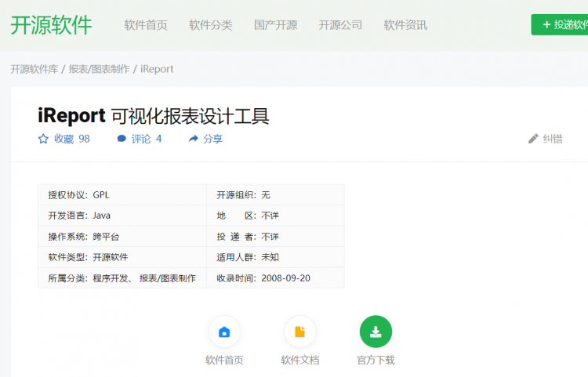The height and width of the screenshot is (377, 588).
Task: Click the 收藏 98 label
Action: click(x=71, y=139)
